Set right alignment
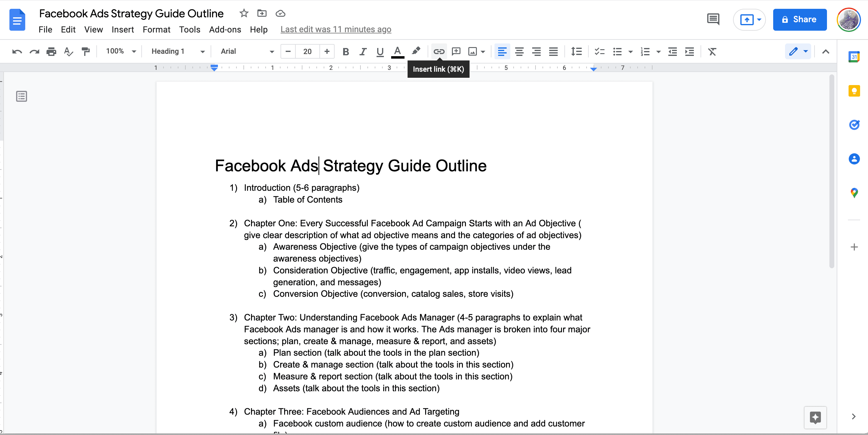Screen dimensions: 868x435 pos(536,52)
